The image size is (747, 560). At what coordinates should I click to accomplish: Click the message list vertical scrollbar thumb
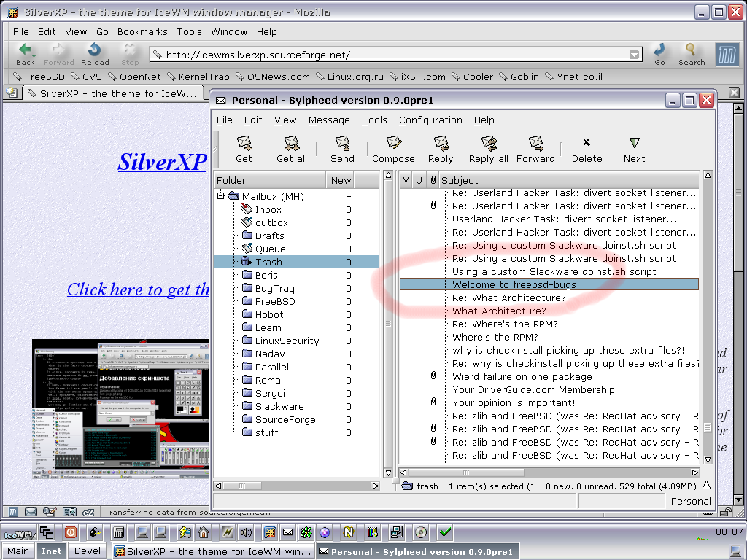pos(708,427)
